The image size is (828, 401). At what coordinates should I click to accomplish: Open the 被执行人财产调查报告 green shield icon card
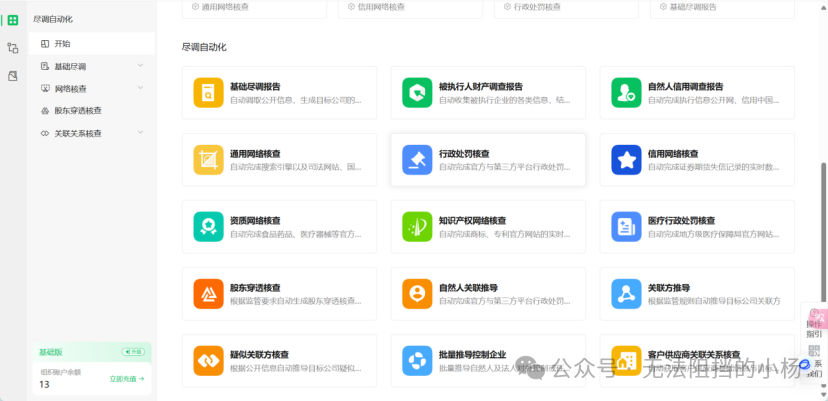(417, 92)
